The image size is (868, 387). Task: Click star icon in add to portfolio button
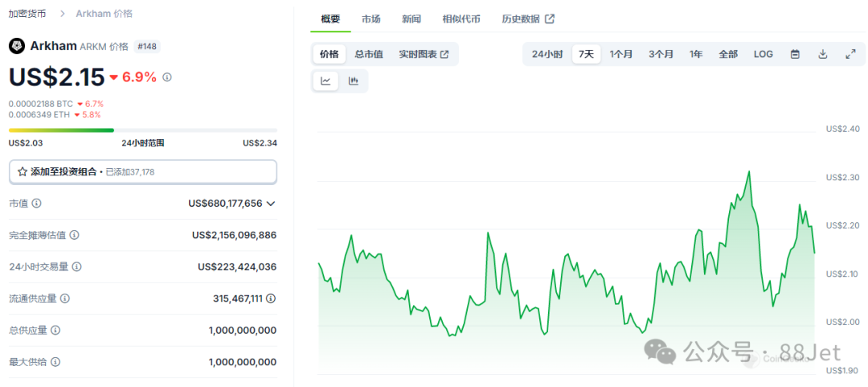pyautogui.click(x=23, y=172)
